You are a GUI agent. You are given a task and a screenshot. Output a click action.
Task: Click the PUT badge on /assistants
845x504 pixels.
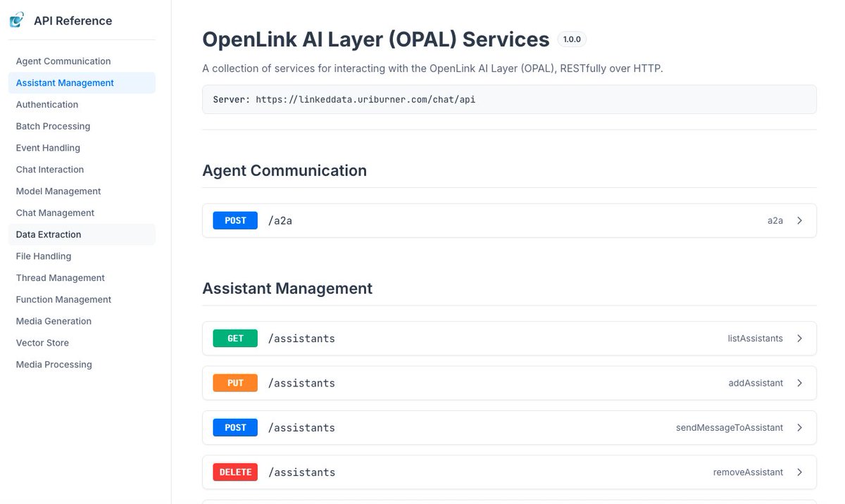[x=234, y=383]
